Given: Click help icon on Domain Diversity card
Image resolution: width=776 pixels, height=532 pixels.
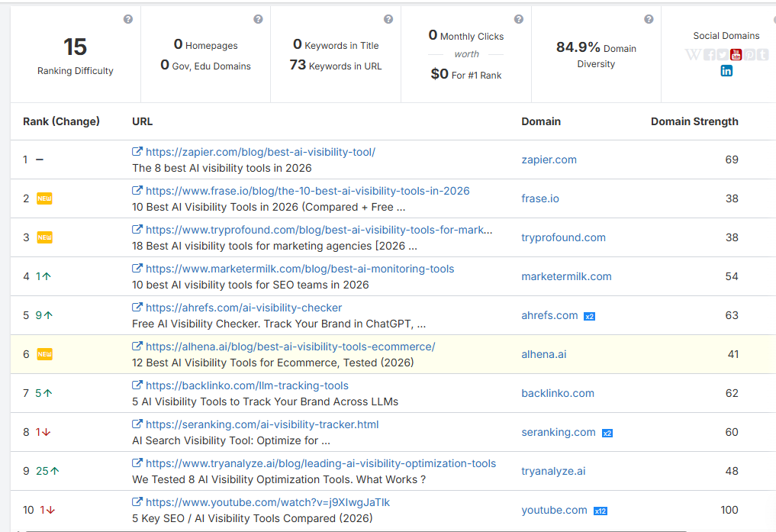Looking at the screenshot, I should [x=649, y=19].
